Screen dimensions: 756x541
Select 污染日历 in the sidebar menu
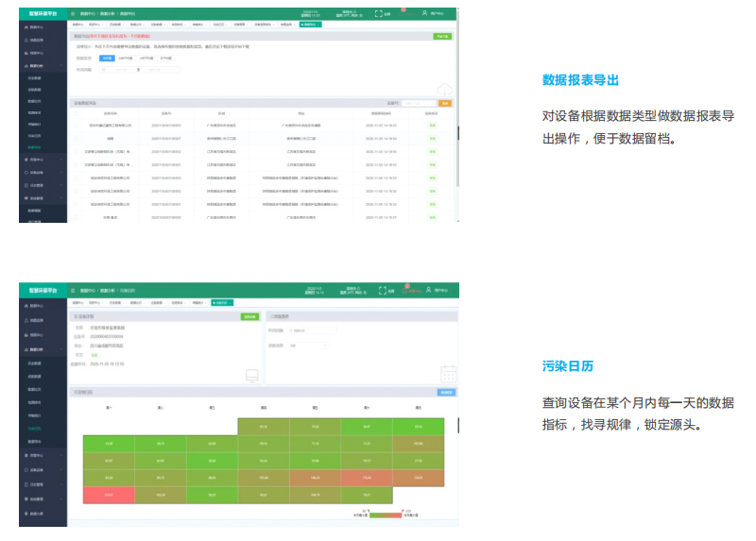36,428
